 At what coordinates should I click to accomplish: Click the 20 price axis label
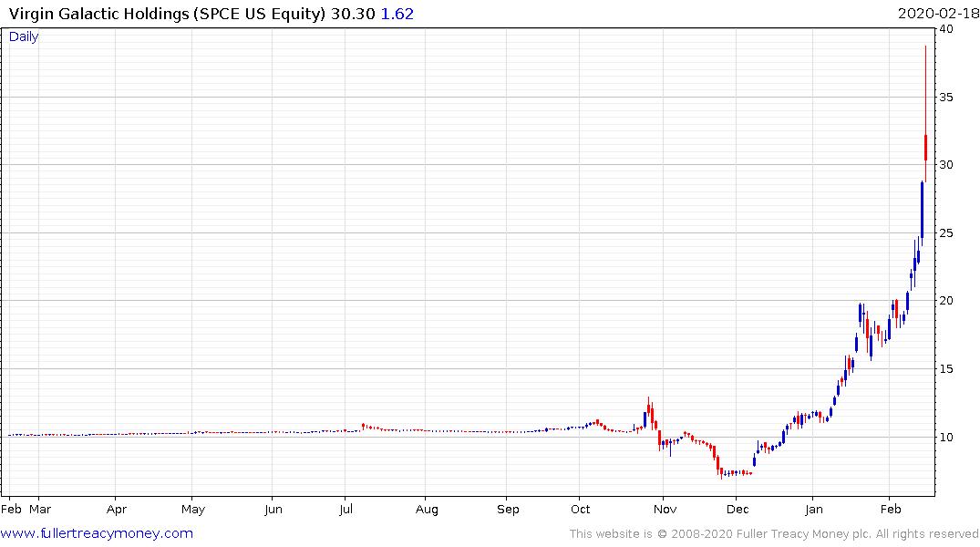[946, 301]
